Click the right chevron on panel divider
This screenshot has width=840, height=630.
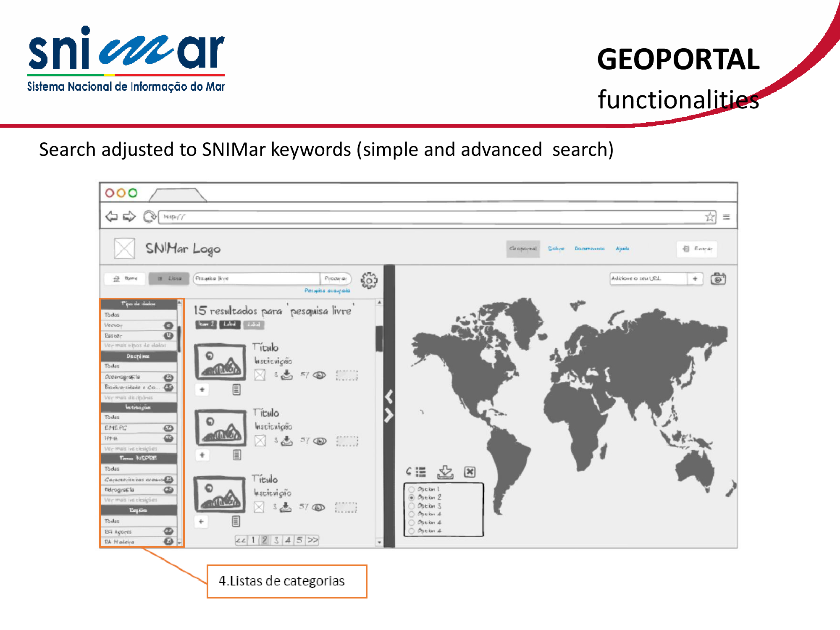pyautogui.click(x=389, y=415)
